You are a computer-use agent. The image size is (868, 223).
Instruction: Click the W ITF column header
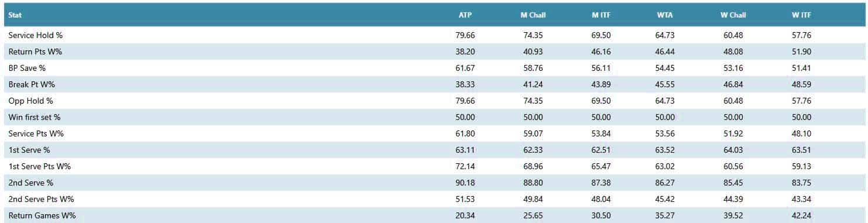tap(801, 15)
